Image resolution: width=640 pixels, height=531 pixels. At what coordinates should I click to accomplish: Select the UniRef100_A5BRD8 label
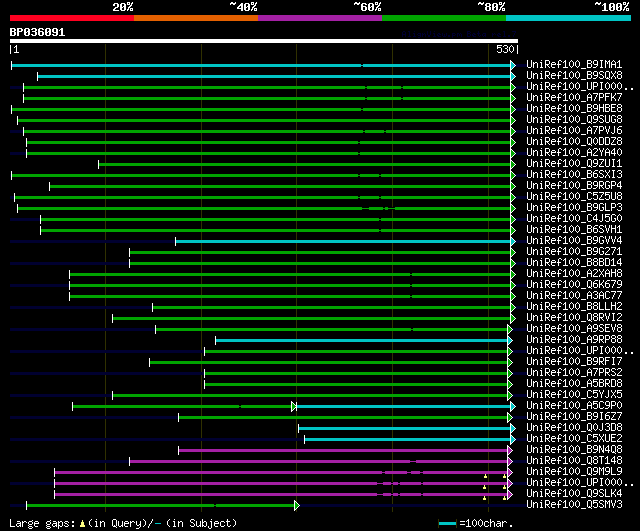click(574, 384)
